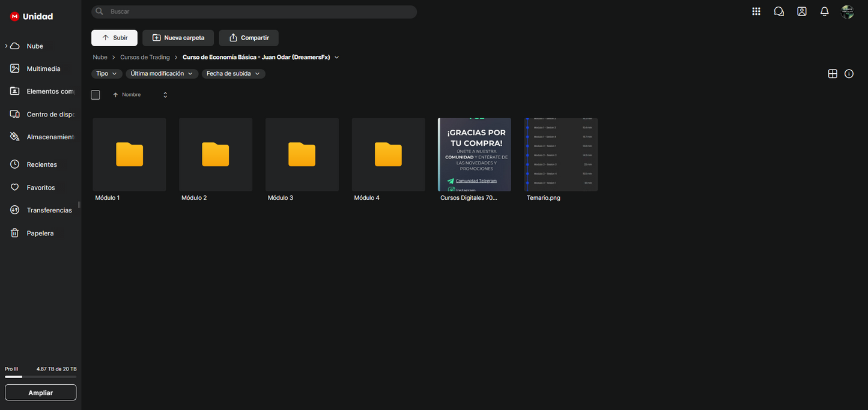The image size is (868, 410).
Task: Open the Papelera trash in sidebar
Action: click(x=40, y=233)
